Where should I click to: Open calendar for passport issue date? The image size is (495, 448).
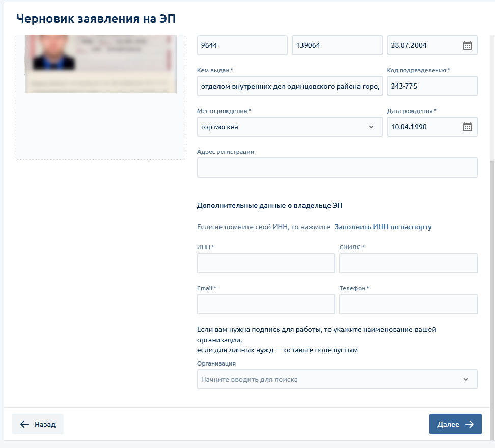(467, 45)
